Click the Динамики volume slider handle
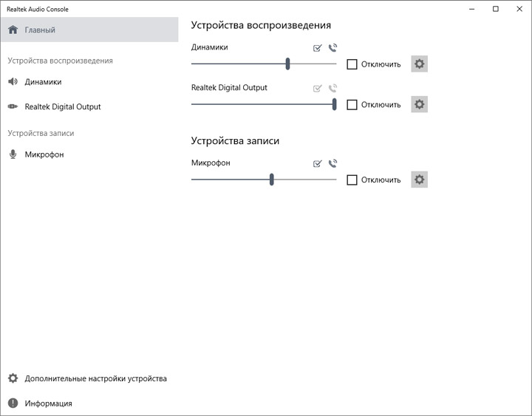 pos(287,64)
